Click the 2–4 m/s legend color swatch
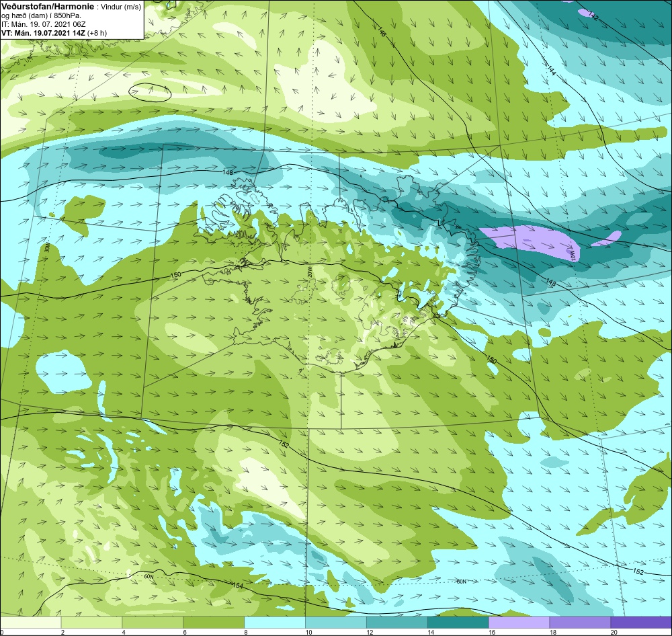 pyautogui.click(x=91, y=623)
